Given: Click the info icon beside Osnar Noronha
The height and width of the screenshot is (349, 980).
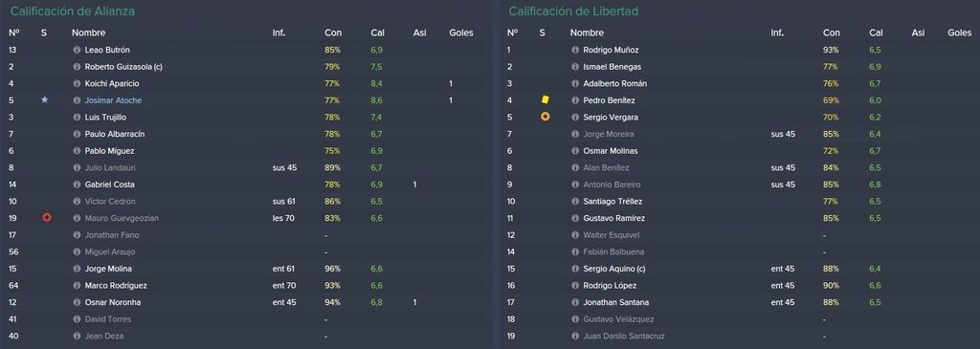Looking at the screenshot, I should click(x=77, y=302).
